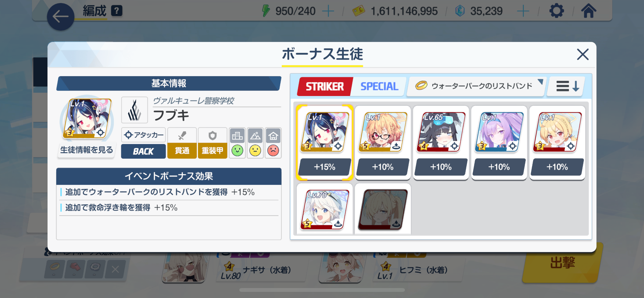Click the Valkyrie school emblem icon

click(x=135, y=110)
